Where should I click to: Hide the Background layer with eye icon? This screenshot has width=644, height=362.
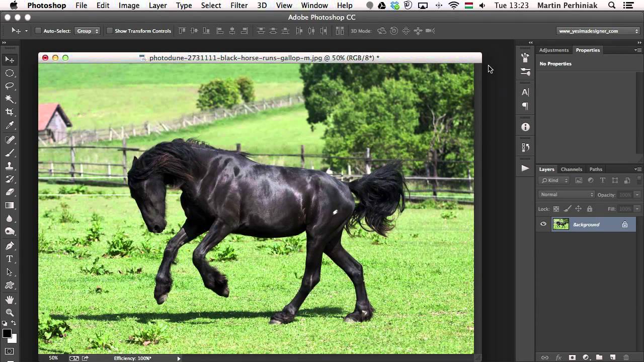pyautogui.click(x=543, y=224)
